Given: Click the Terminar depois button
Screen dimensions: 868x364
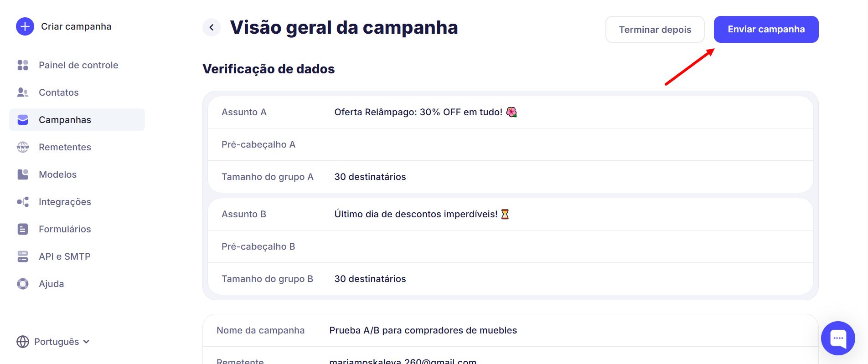Looking at the screenshot, I should click(x=655, y=30).
